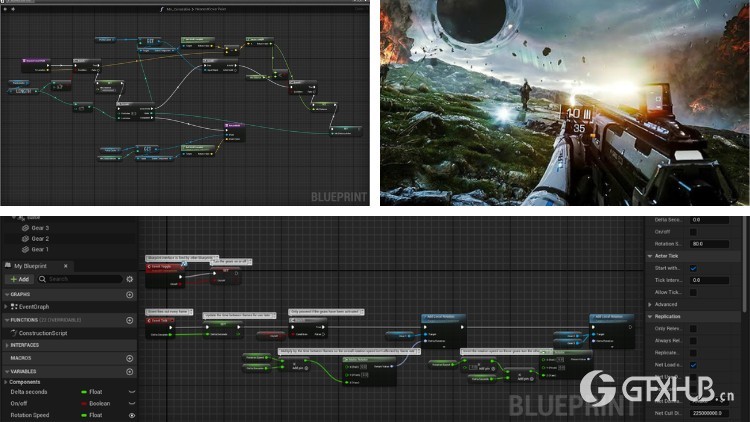Click the green Float type pill for Delta seconds
This screenshot has width=750, height=422.
click(x=84, y=392)
